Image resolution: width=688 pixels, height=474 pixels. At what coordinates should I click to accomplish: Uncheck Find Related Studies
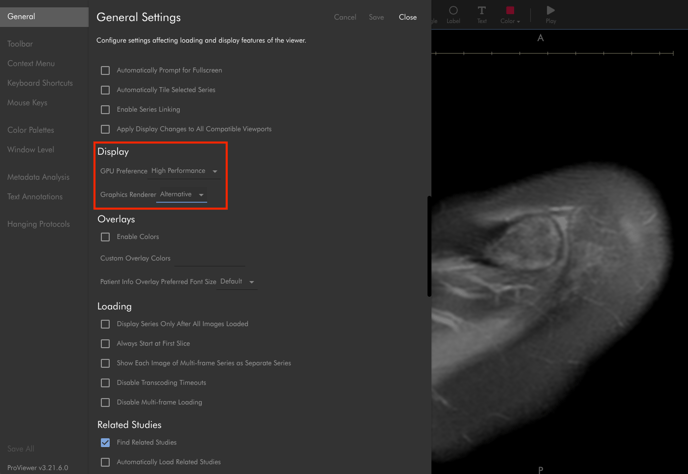coord(105,442)
